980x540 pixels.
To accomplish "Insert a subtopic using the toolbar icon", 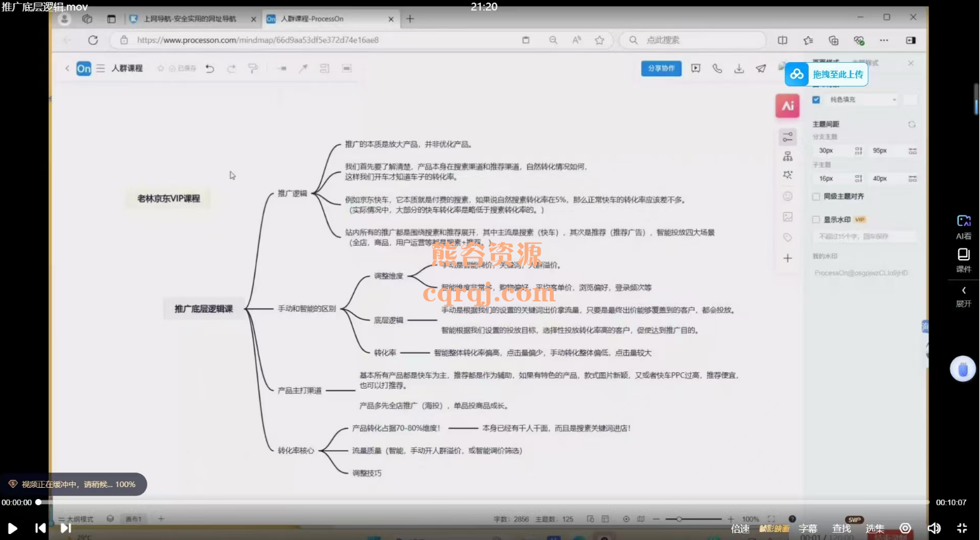I will pyautogui.click(x=282, y=68).
